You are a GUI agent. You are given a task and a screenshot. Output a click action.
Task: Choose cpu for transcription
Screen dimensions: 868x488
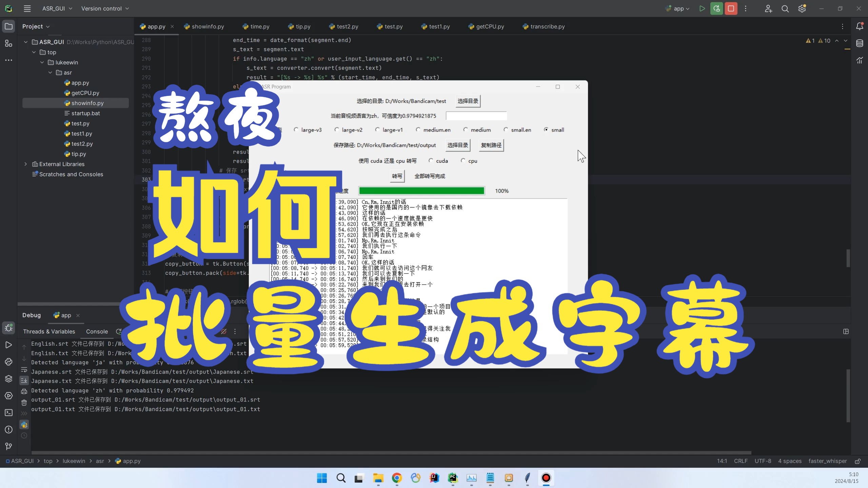click(463, 161)
